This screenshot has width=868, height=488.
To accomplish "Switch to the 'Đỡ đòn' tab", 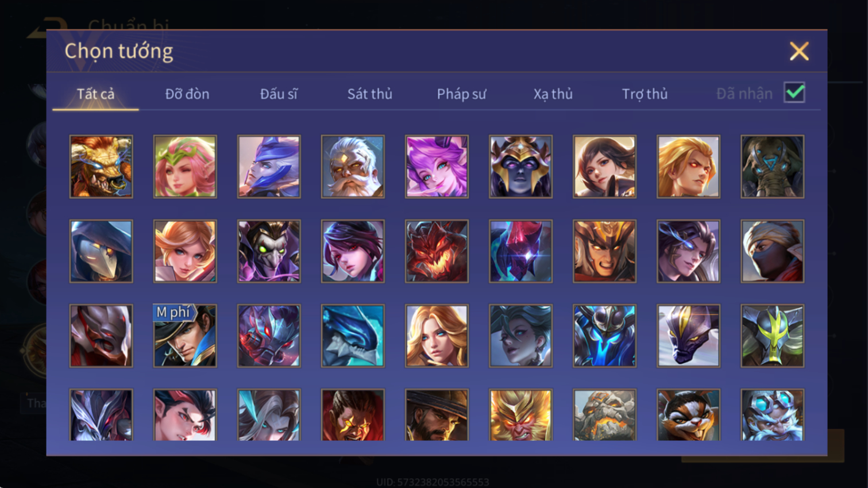I will 187,94.
